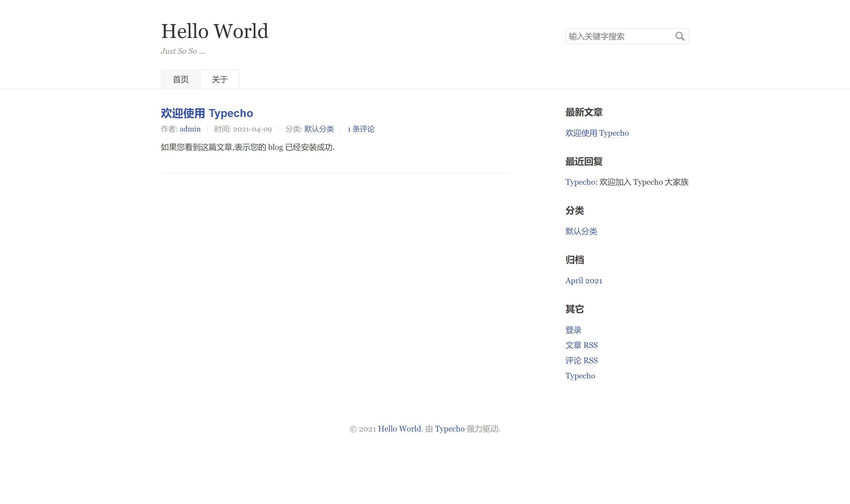The image size is (850, 504).
Task: Focus the keyword search input field
Action: click(x=627, y=36)
